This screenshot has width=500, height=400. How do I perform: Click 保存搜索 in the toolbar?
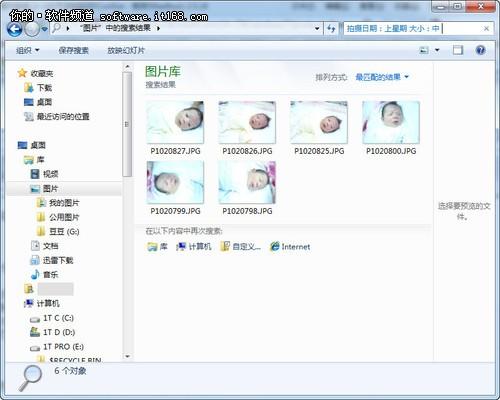pyautogui.click(x=73, y=50)
